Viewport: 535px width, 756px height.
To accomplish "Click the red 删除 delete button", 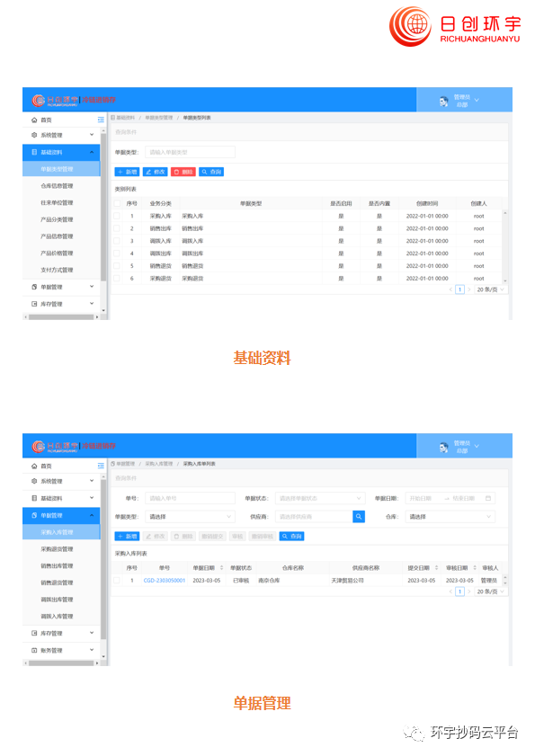I will pyautogui.click(x=183, y=172).
